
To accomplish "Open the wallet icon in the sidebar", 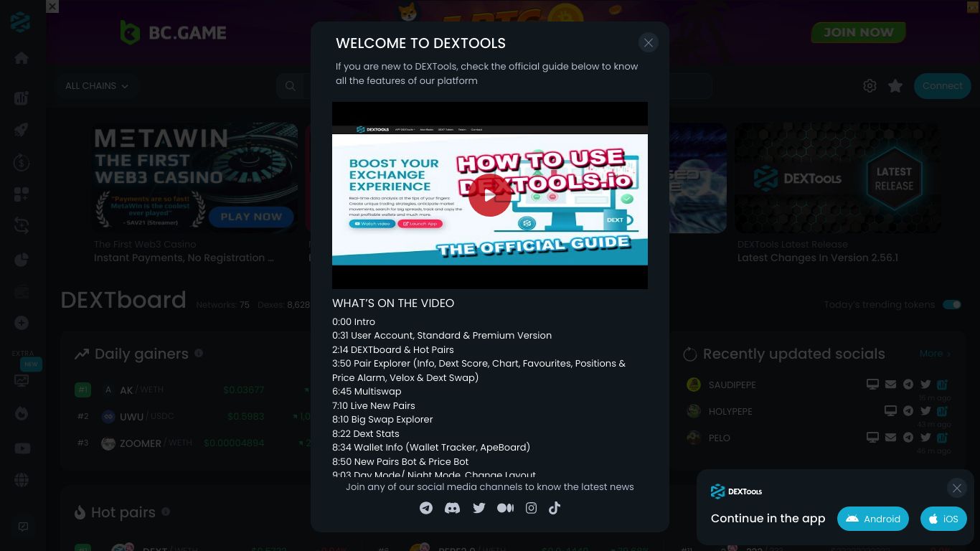I will (22, 291).
